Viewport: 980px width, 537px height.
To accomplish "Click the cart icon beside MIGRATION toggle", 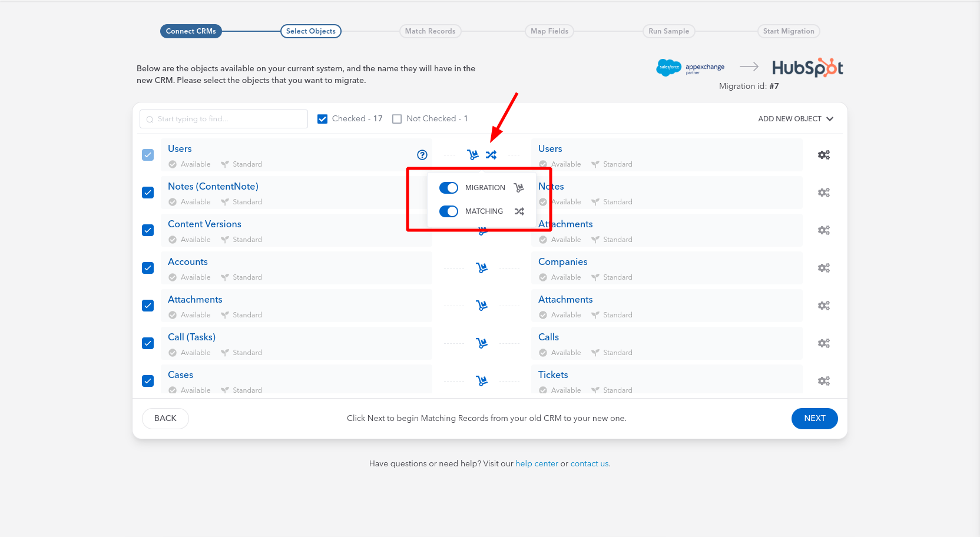I will pyautogui.click(x=519, y=188).
